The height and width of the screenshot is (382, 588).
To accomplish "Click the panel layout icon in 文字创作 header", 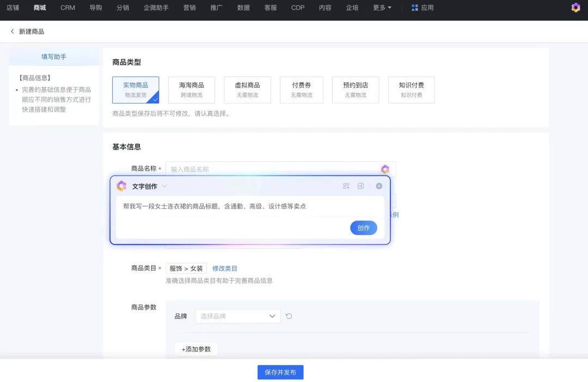I will coord(360,186).
